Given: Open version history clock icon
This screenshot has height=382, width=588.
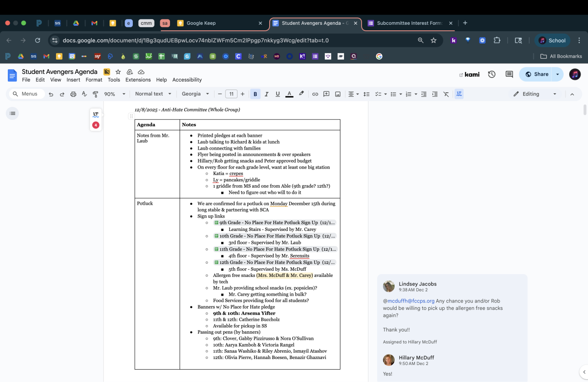Looking at the screenshot, I should pos(492,74).
